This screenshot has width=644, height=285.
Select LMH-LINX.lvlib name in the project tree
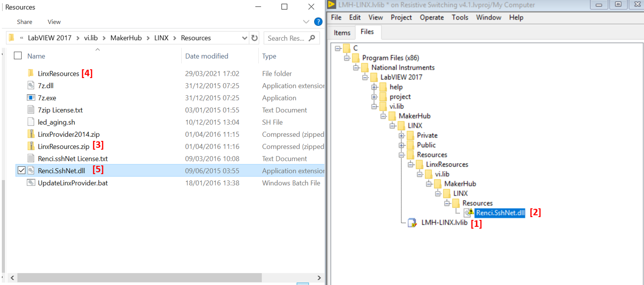tap(444, 223)
